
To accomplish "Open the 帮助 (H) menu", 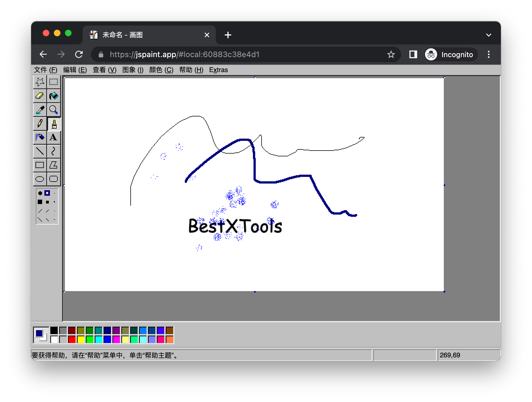I will coord(191,70).
